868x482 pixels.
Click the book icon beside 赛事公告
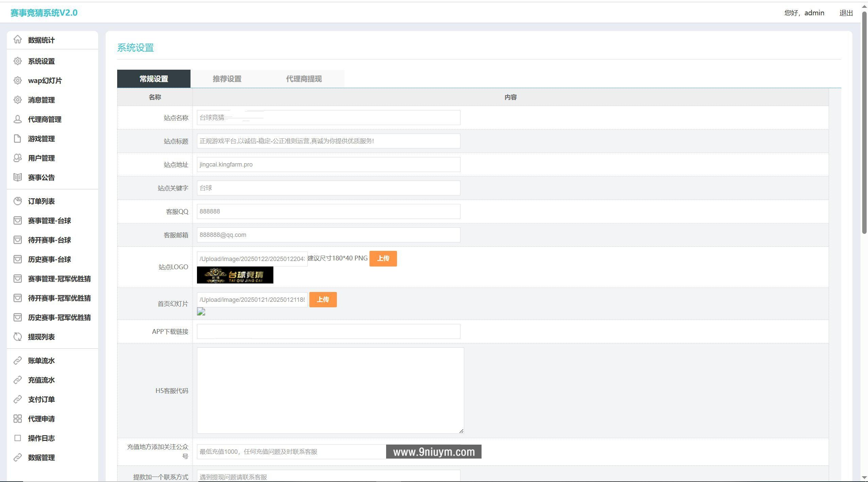point(18,177)
